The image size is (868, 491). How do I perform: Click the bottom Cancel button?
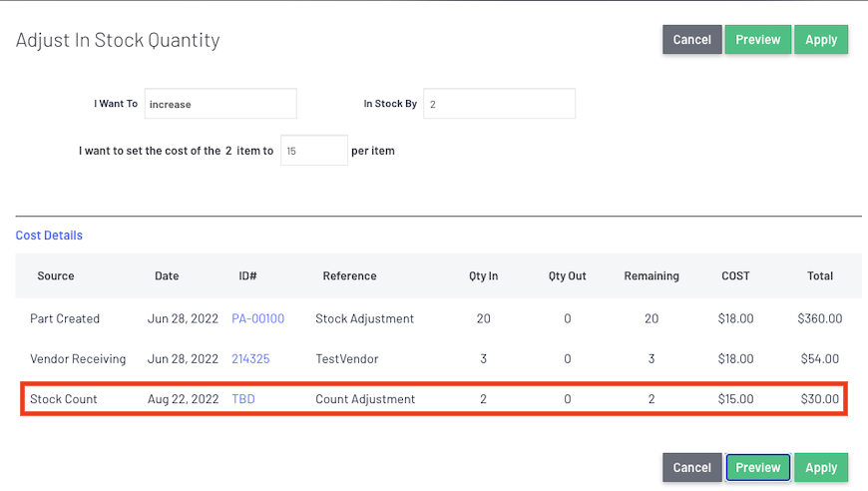(x=692, y=467)
